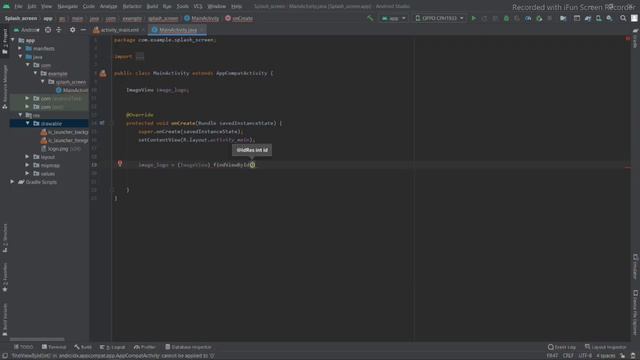This screenshot has height=360, width=640.
Task: Open the Event Log
Action: [x=562, y=347]
